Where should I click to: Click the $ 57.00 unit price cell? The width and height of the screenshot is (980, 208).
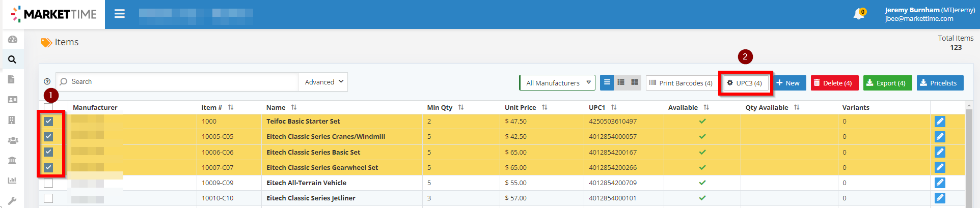point(516,198)
